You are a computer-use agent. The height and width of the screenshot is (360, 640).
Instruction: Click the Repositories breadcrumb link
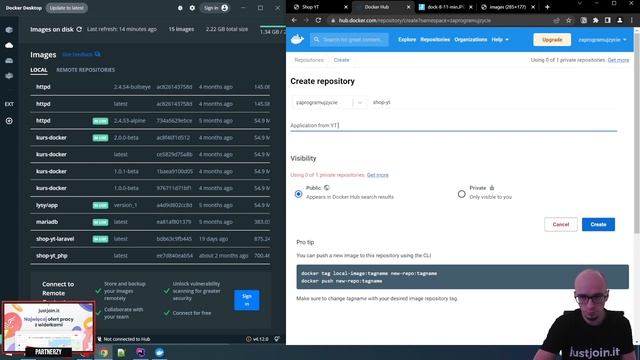coord(309,60)
